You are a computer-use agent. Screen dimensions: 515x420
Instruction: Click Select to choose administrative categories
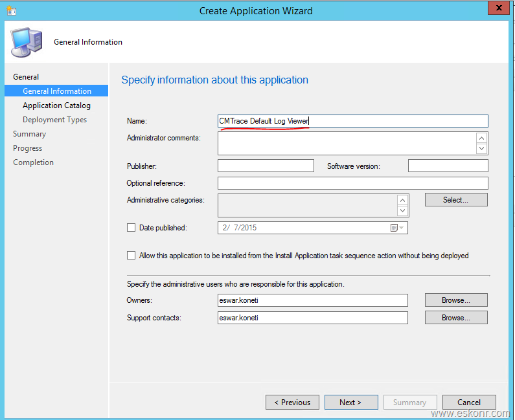[x=455, y=200]
